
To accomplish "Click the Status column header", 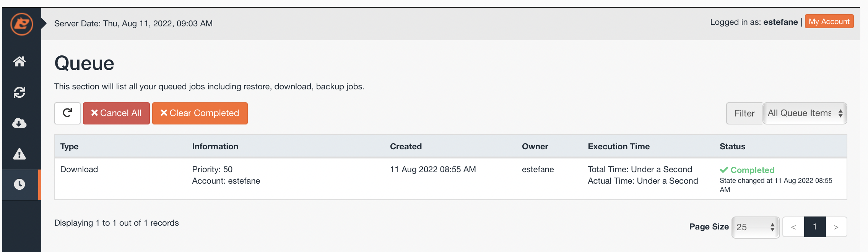I will tap(732, 146).
